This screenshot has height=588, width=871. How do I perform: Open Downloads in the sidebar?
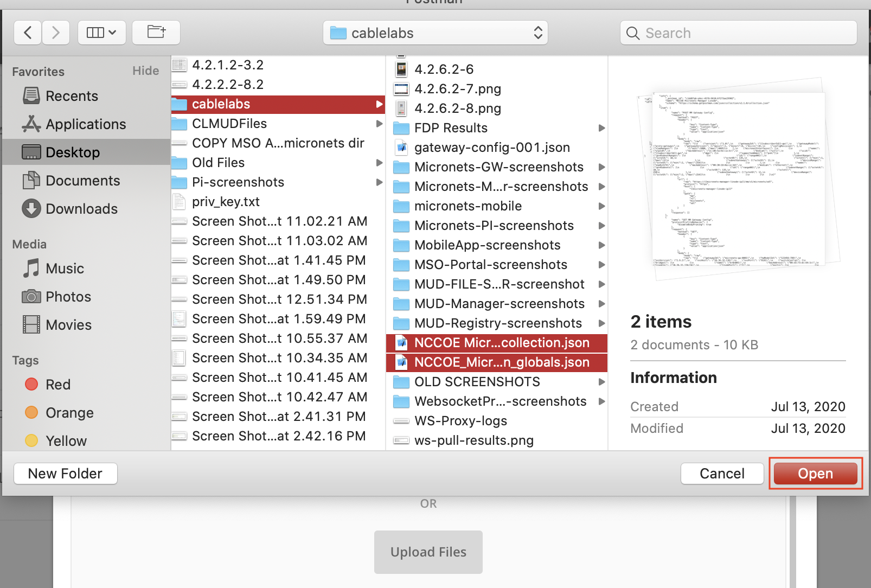[70, 209]
